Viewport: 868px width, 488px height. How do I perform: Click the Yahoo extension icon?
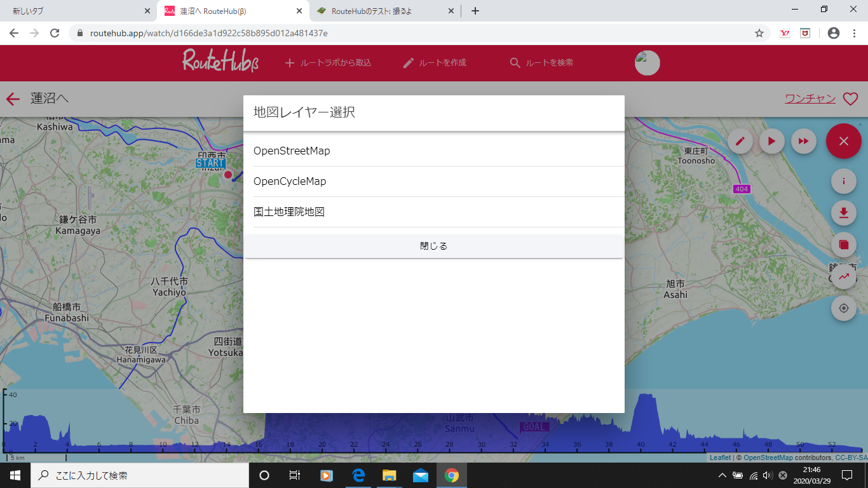[x=785, y=33]
